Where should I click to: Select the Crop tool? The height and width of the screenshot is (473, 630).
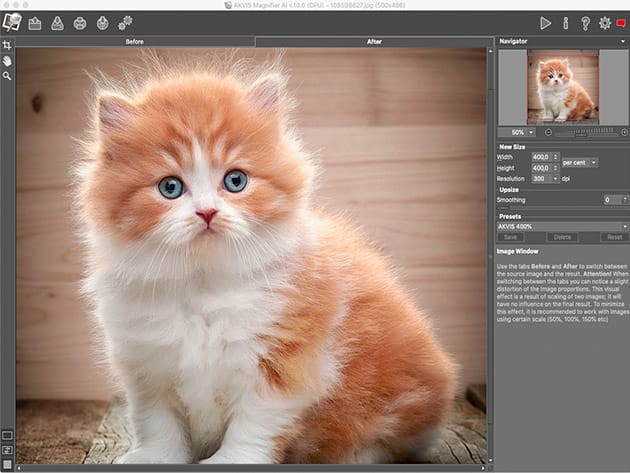7,45
